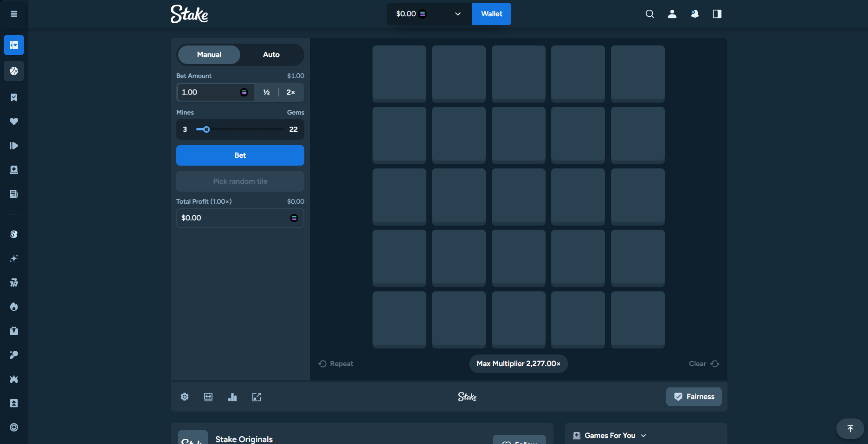Double the bet amount with 2×

[x=291, y=92]
